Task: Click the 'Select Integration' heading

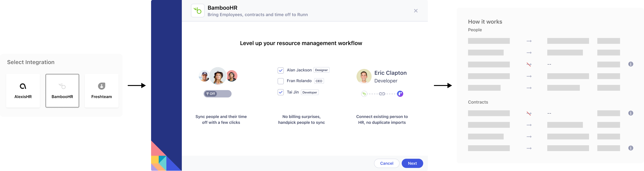Action: pos(31,62)
